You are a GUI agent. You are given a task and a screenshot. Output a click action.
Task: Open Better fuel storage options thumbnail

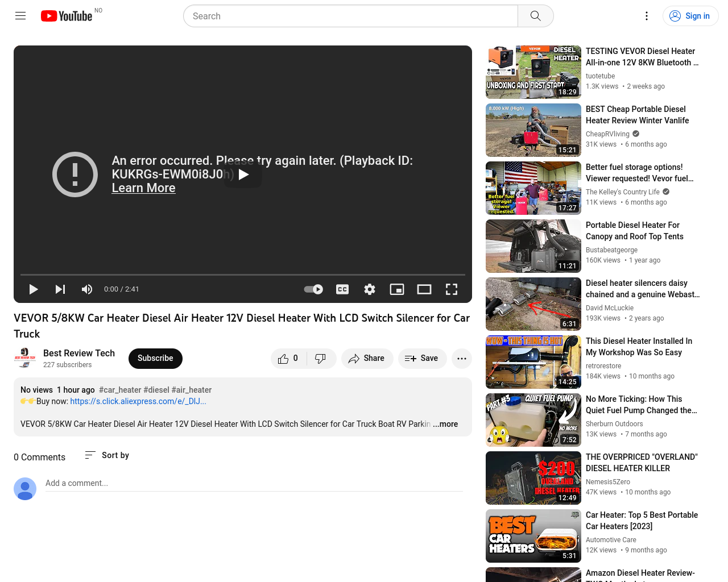click(533, 188)
